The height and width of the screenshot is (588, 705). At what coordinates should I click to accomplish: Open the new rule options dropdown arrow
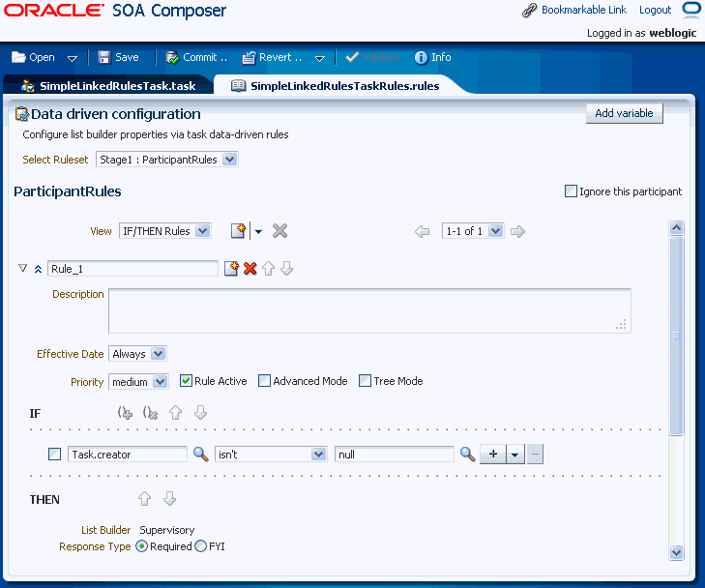(x=258, y=231)
